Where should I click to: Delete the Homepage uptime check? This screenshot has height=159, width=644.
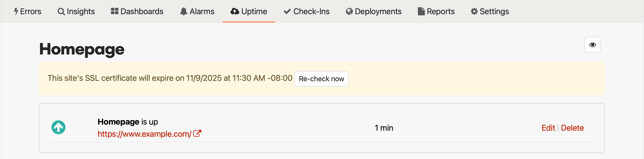click(x=572, y=128)
